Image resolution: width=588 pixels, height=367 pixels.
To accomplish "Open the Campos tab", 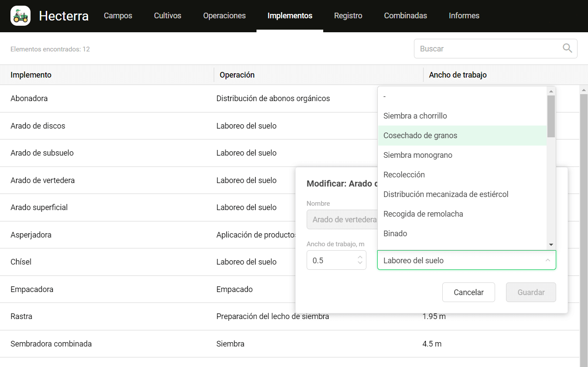I will pyautogui.click(x=118, y=16).
